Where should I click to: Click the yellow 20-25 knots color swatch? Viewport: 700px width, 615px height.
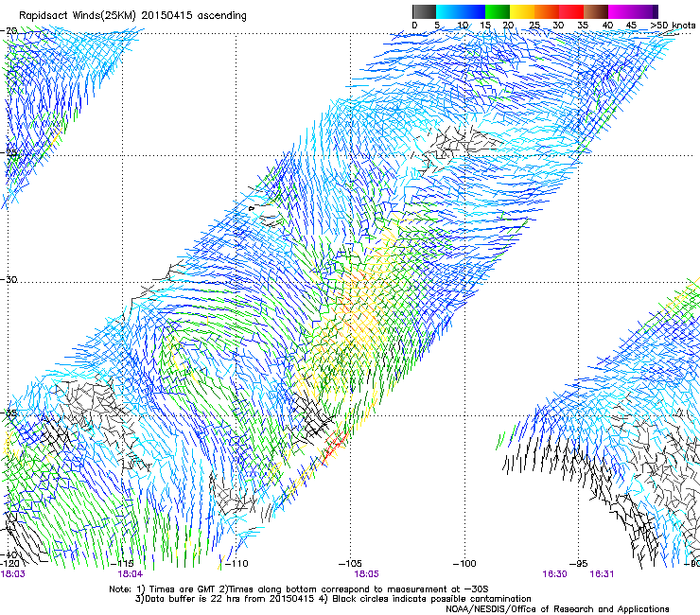[522, 11]
